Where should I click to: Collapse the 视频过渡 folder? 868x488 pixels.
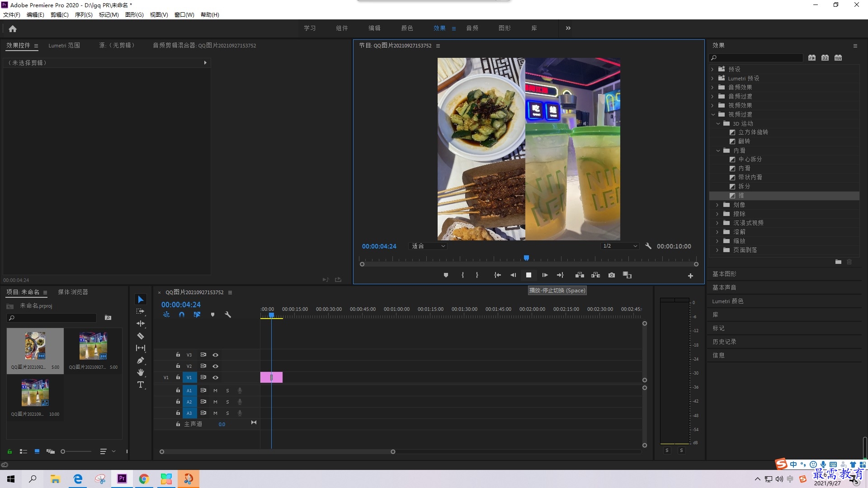click(x=713, y=114)
